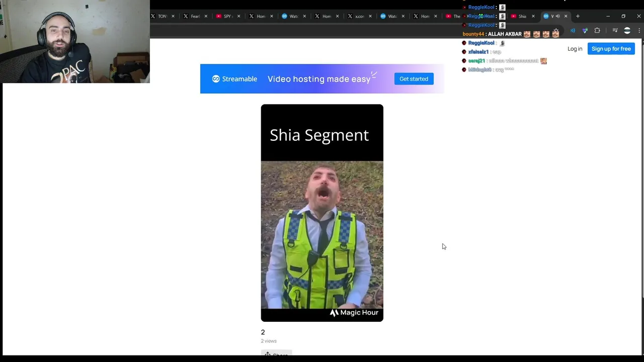Restore down the browser window
This screenshot has height=362, width=644.
point(623,16)
